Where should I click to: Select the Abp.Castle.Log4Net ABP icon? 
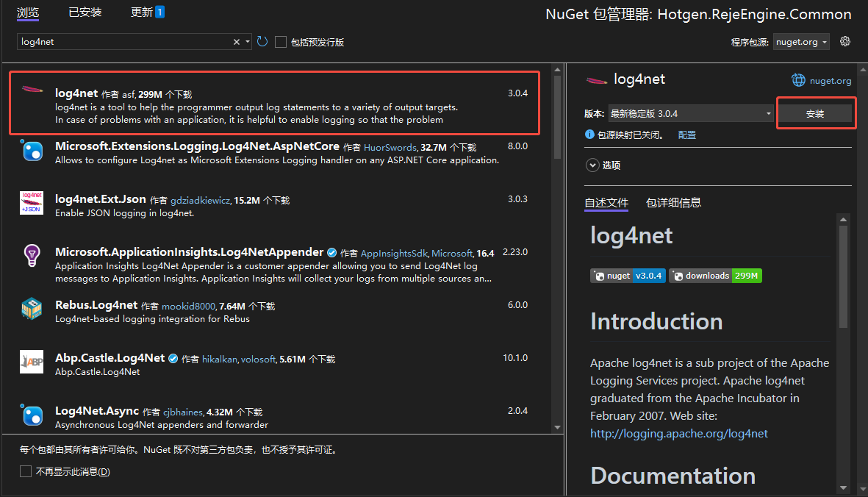[32, 362]
